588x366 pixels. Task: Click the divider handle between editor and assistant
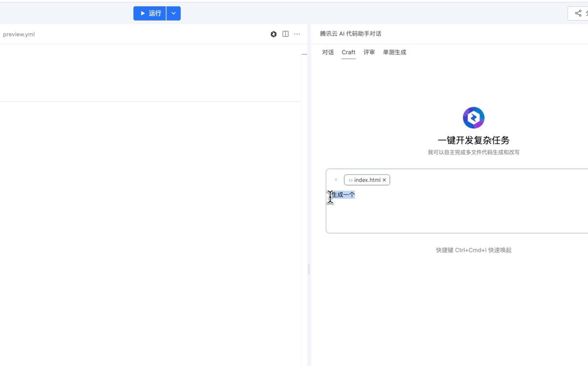pyautogui.click(x=309, y=269)
